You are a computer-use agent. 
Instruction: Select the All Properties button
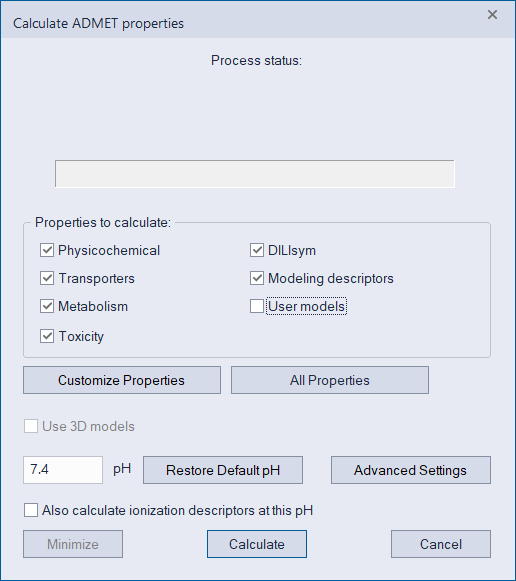(330, 380)
